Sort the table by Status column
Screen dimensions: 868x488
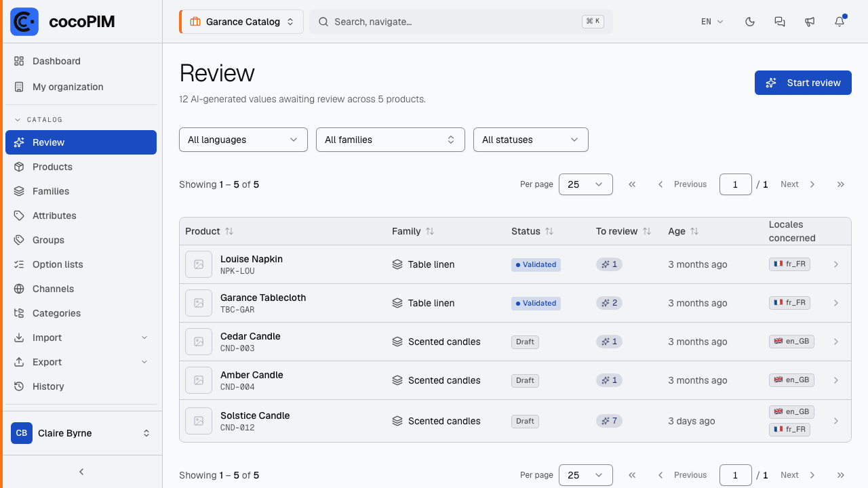[532, 231]
